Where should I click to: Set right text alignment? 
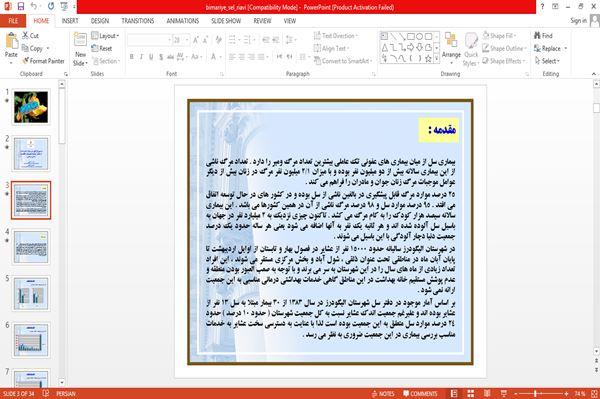pyautogui.click(x=251, y=57)
